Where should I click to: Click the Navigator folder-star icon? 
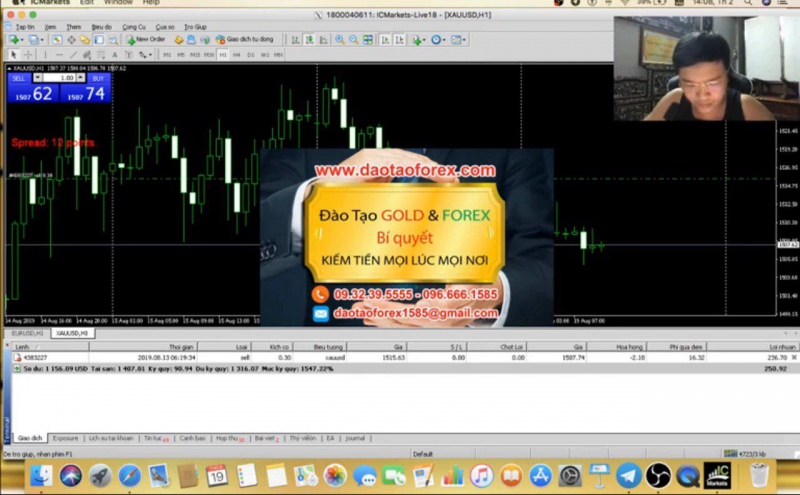(85, 39)
